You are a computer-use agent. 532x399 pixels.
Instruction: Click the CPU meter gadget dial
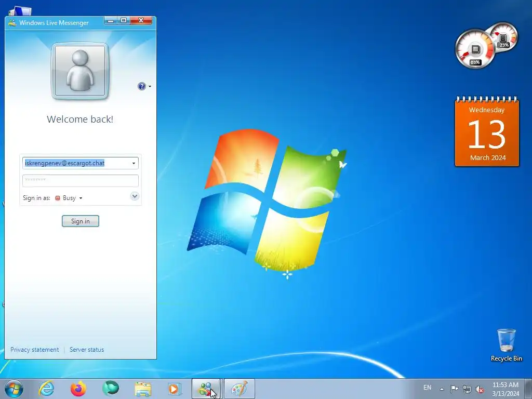point(475,49)
